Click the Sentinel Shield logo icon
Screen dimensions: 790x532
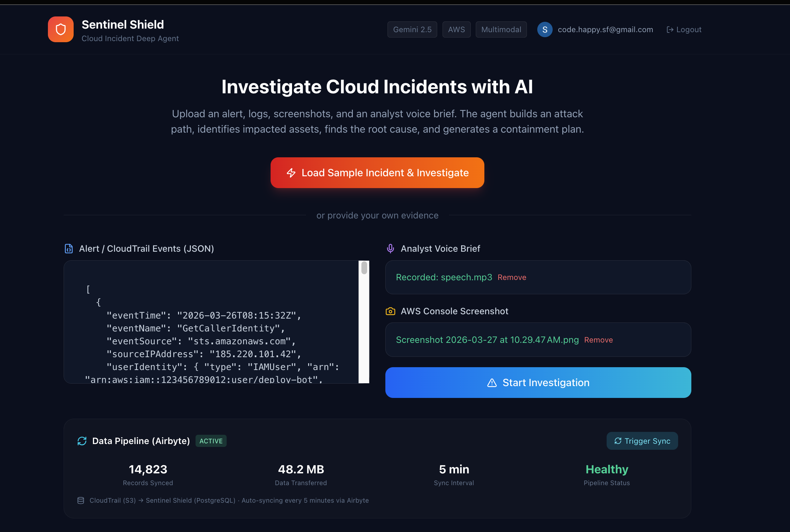pos(61,29)
